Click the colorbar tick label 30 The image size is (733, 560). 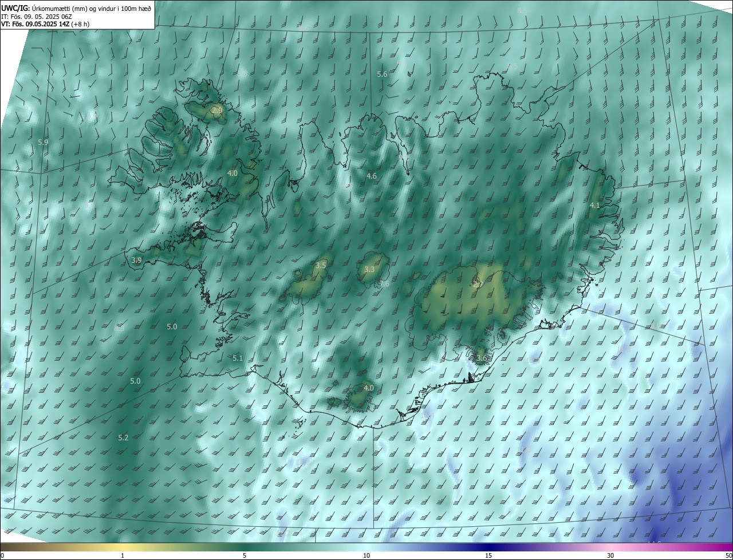click(x=610, y=556)
